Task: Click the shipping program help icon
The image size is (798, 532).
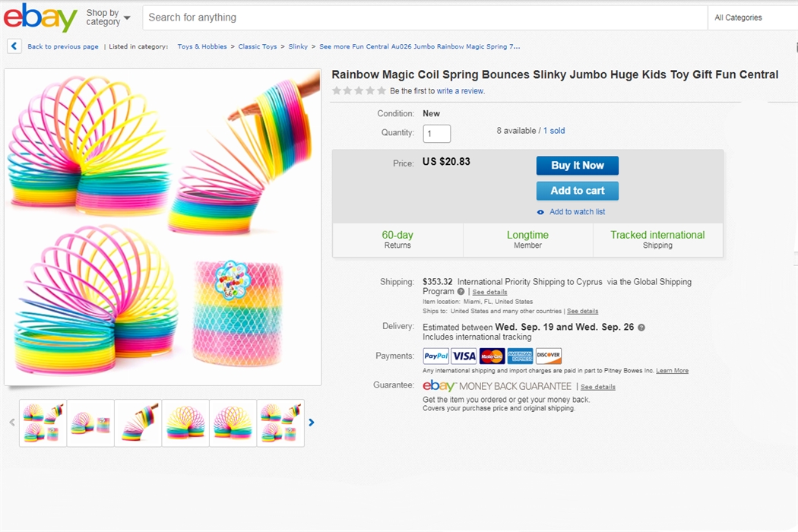Action: pyautogui.click(x=461, y=292)
